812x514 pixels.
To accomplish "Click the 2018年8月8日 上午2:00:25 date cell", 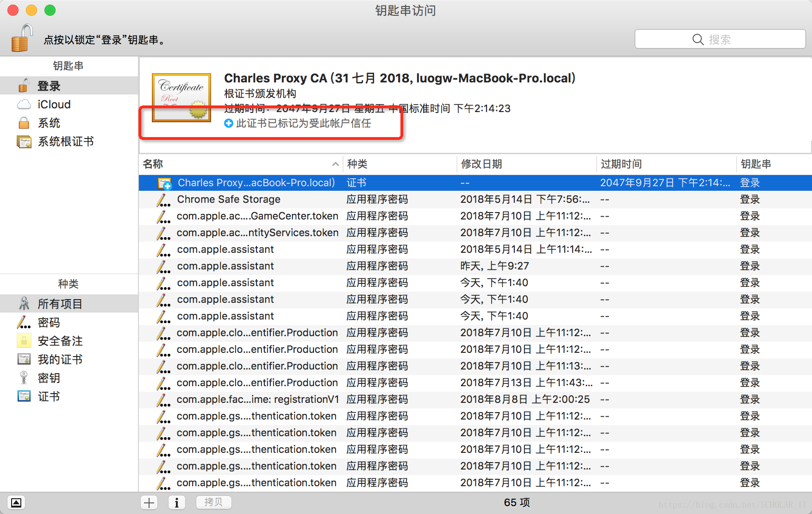I will pyautogui.click(x=525, y=400).
